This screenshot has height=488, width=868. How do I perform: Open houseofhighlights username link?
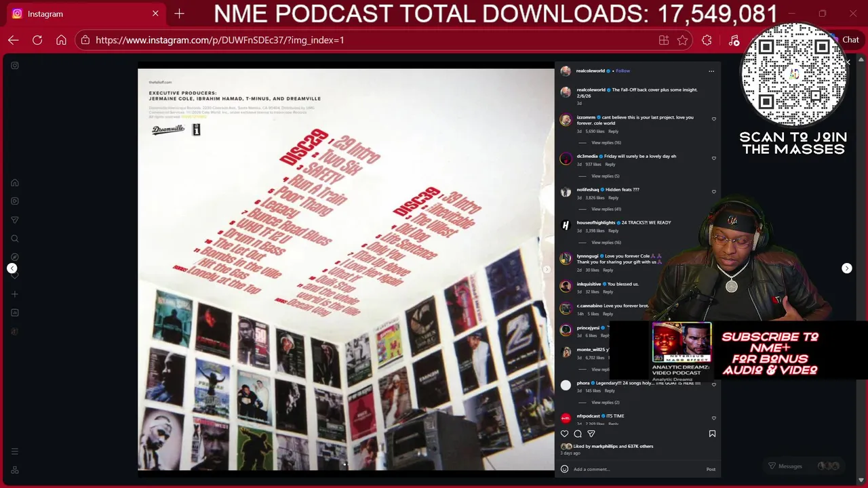[596, 223]
